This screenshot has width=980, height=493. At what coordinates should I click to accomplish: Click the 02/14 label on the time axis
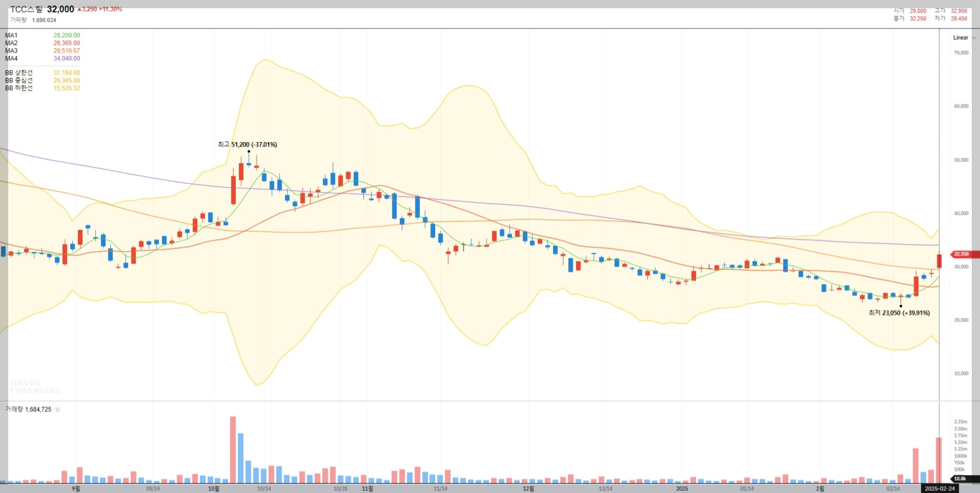(x=893, y=489)
